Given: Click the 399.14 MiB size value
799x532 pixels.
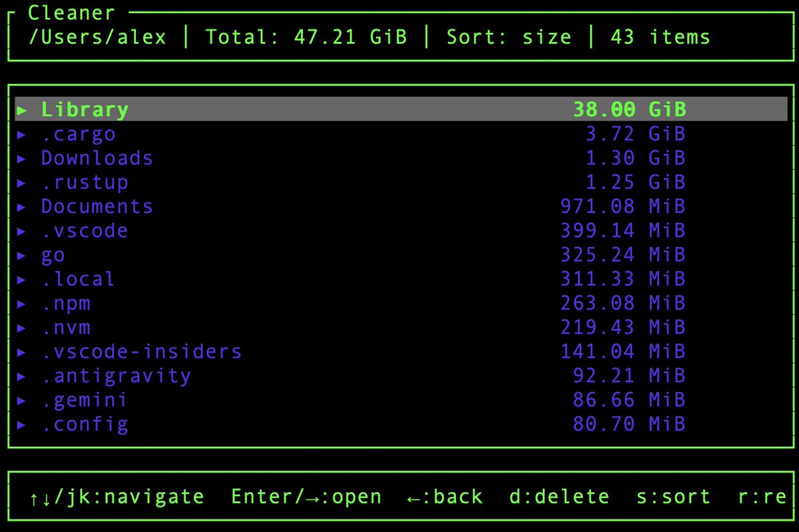Looking at the screenshot, I should [623, 230].
